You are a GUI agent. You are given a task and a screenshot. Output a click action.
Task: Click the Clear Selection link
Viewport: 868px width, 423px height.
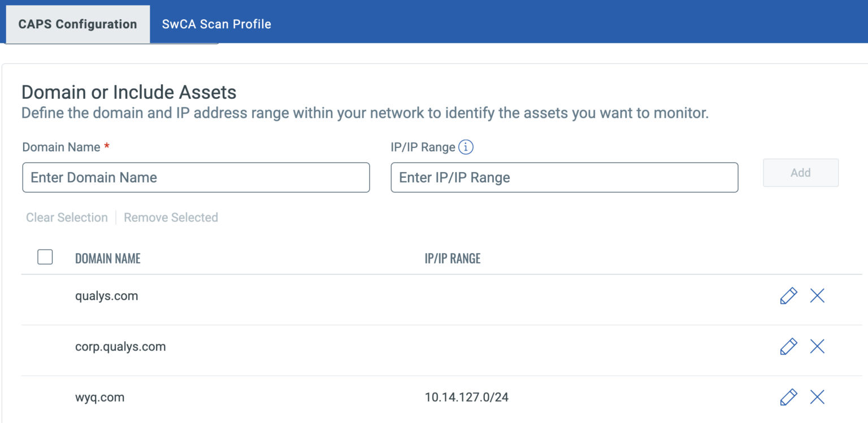click(66, 217)
